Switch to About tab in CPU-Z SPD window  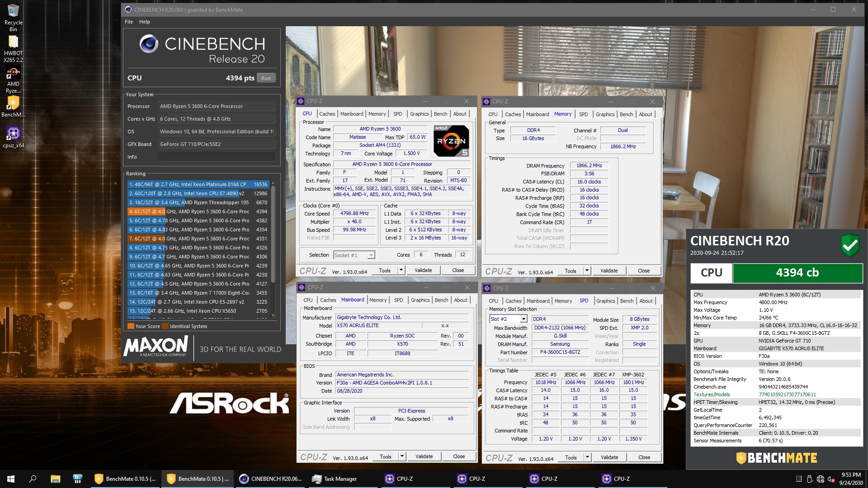[646, 301]
